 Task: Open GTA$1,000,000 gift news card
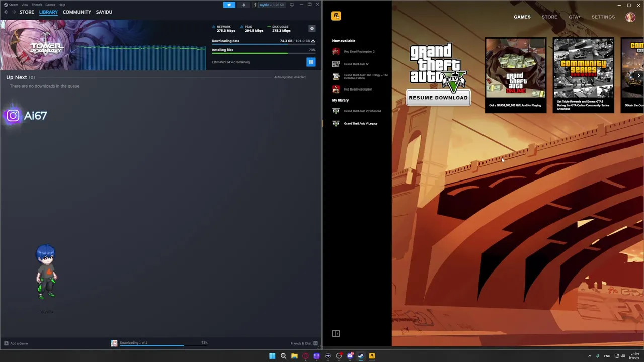point(516,75)
